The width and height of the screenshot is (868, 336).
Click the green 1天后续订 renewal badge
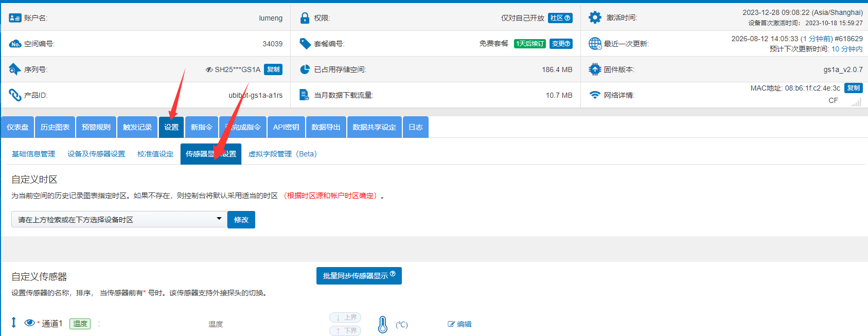[x=530, y=44]
